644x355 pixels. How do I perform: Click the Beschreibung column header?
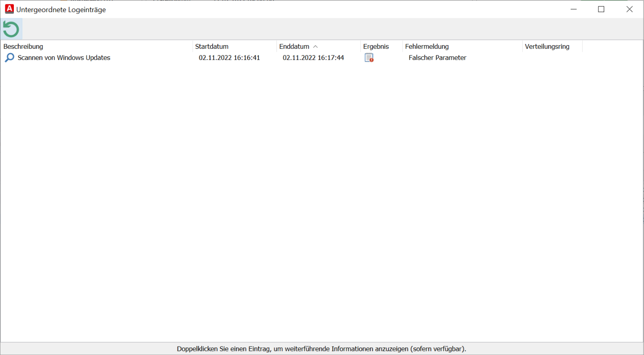tap(23, 46)
